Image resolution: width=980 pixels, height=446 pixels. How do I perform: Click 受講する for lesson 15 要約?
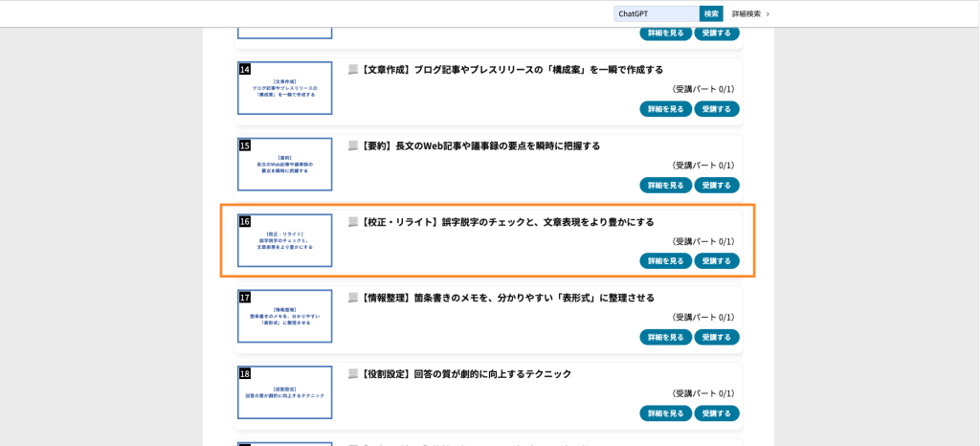716,185
